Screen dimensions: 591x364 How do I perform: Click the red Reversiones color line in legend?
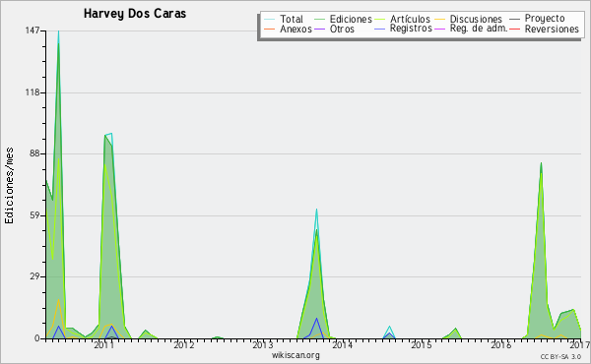[515, 29]
